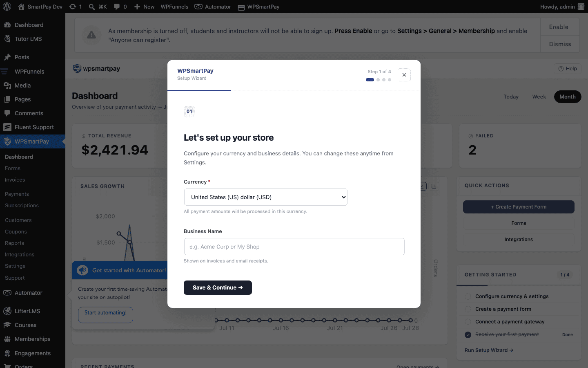Open Tutor LMS owl icon in sidebar
The height and width of the screenshot is (368, 588).
(x=7, y=39)
